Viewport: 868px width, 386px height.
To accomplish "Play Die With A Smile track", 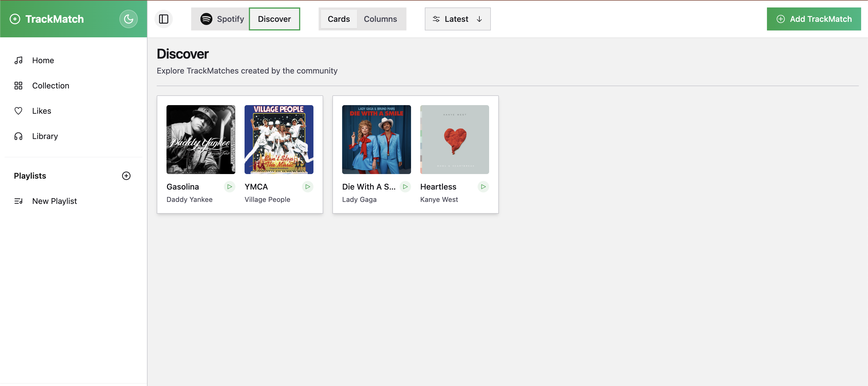I will point(405,187).
